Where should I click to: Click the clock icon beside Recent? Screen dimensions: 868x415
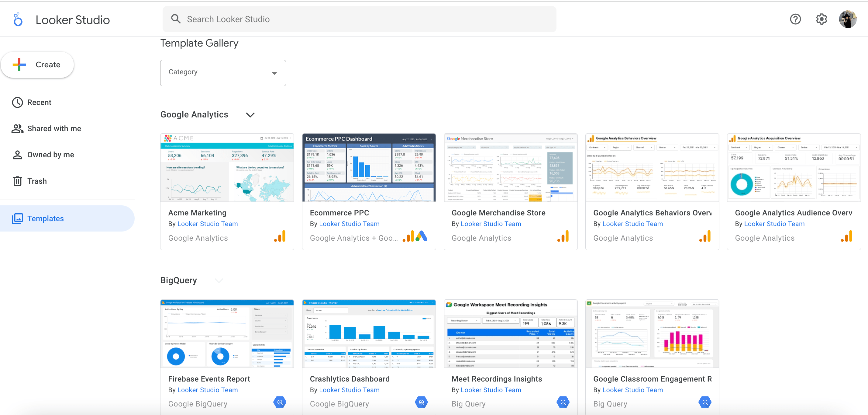[18, 102]
